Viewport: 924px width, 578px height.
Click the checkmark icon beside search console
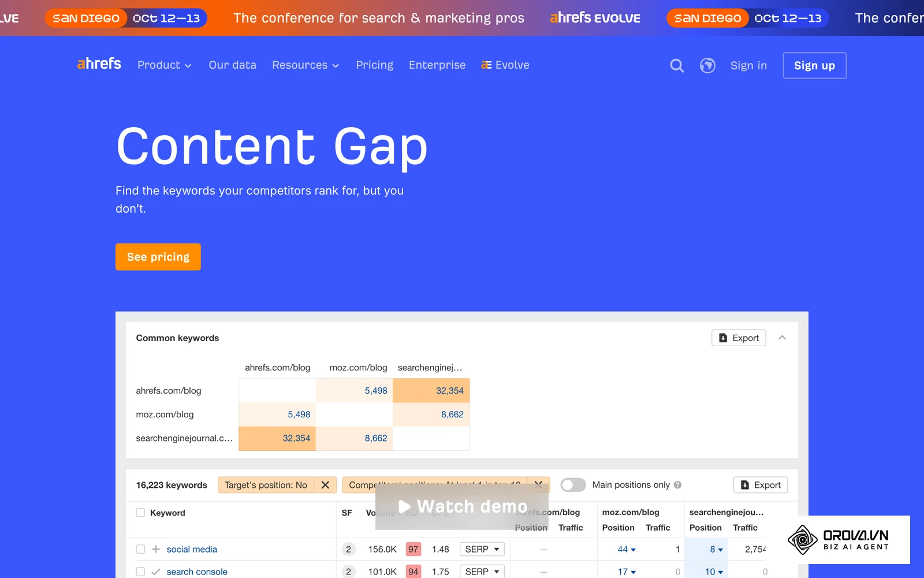156,572
